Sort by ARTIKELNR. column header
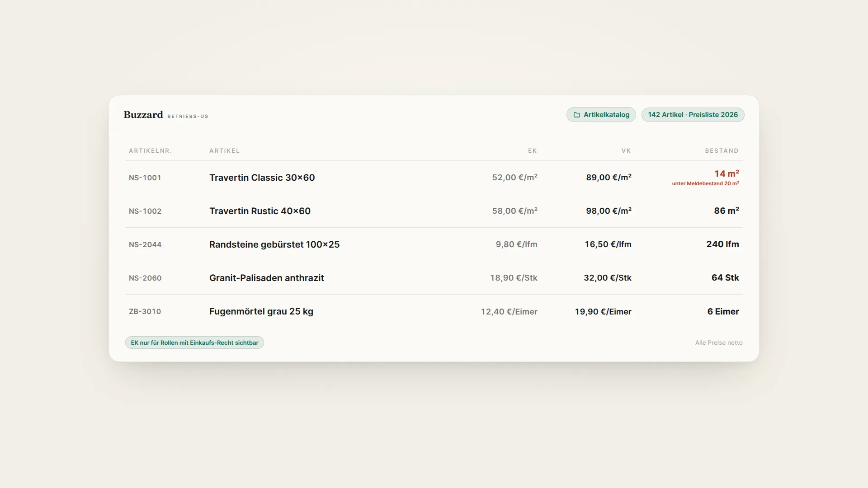 click(151, 151)
